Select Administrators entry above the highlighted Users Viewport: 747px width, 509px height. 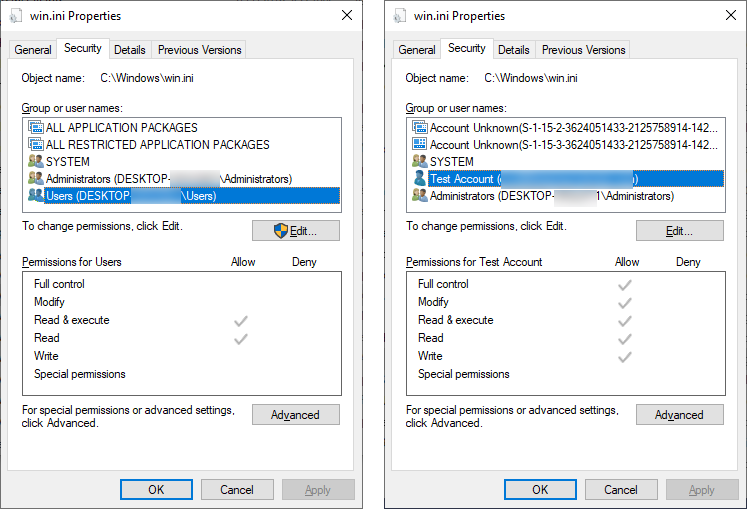pyautogui.click(x=168, y=179)
